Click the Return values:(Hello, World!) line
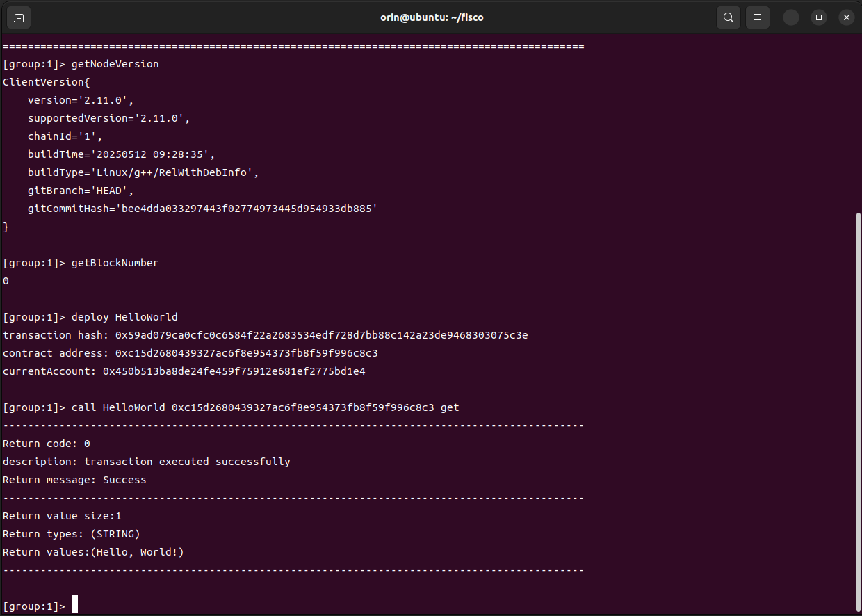862x616 pixels. 94,552
